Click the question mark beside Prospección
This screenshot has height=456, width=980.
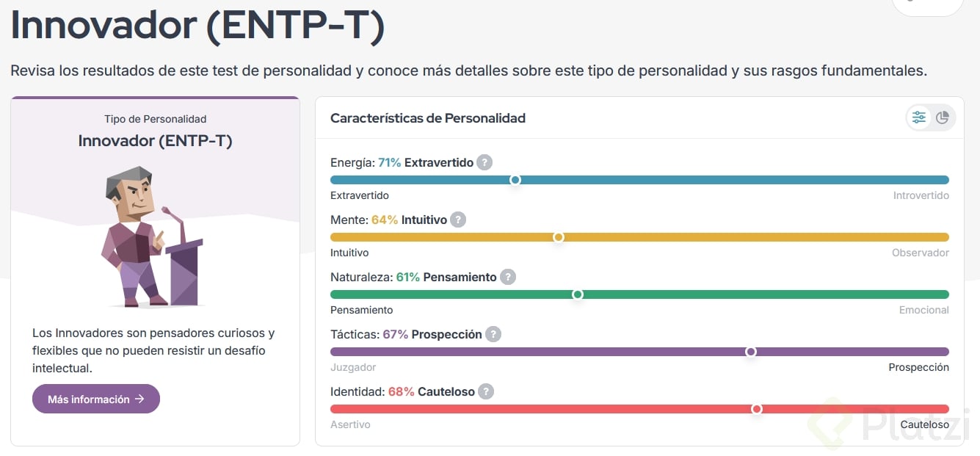pos(493,334)
